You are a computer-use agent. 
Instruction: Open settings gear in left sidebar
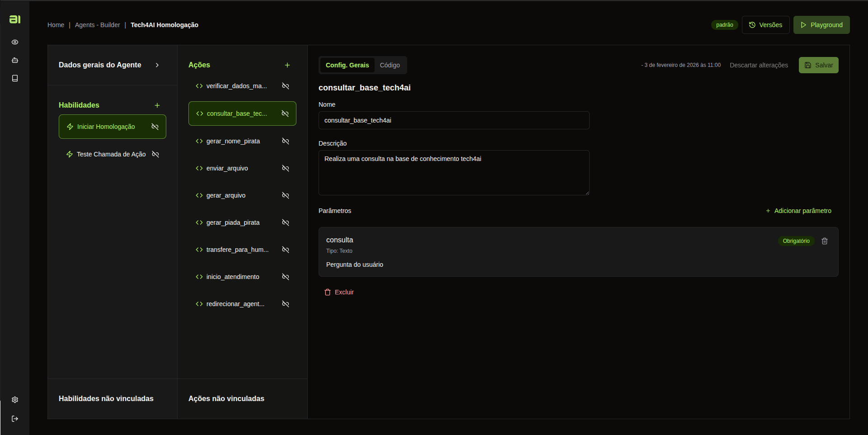15,400
